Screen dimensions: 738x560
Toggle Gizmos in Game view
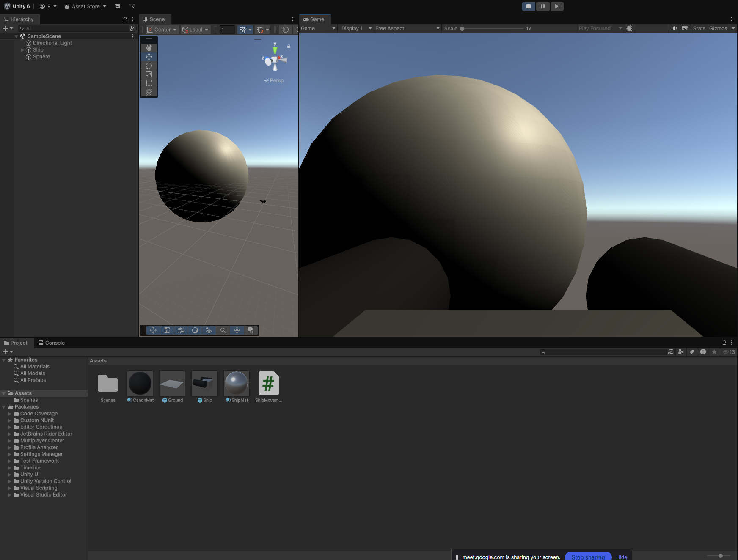[x=718, y=28]
